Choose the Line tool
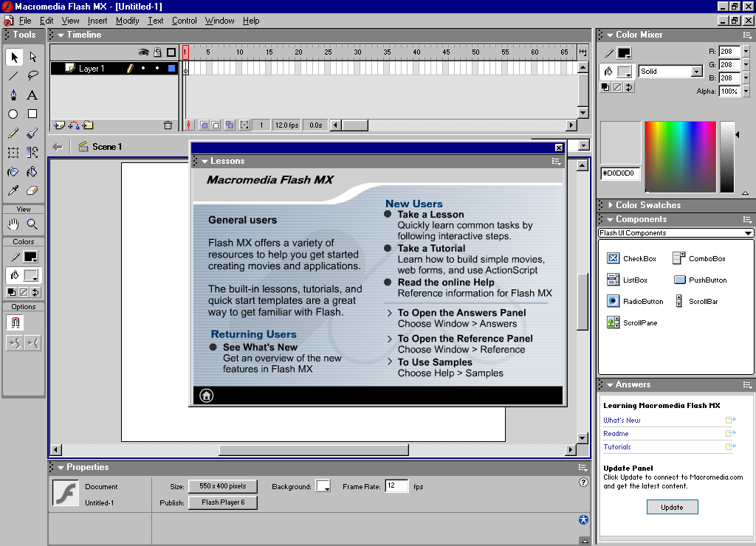This screenshot has height=546, width=756. (x=14, y=76)
